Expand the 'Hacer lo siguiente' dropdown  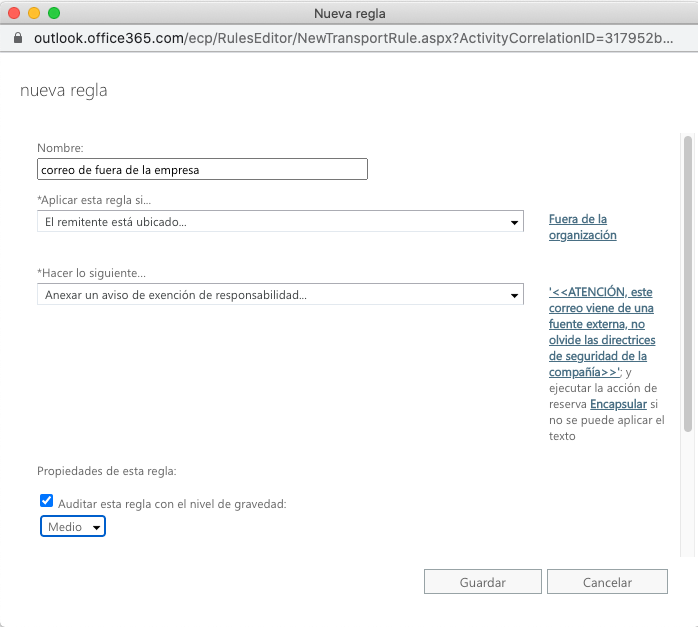point(280,294)
